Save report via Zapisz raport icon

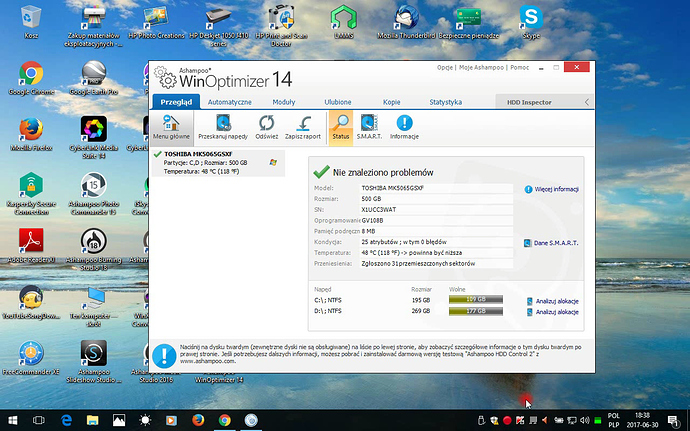coord(303,127)
